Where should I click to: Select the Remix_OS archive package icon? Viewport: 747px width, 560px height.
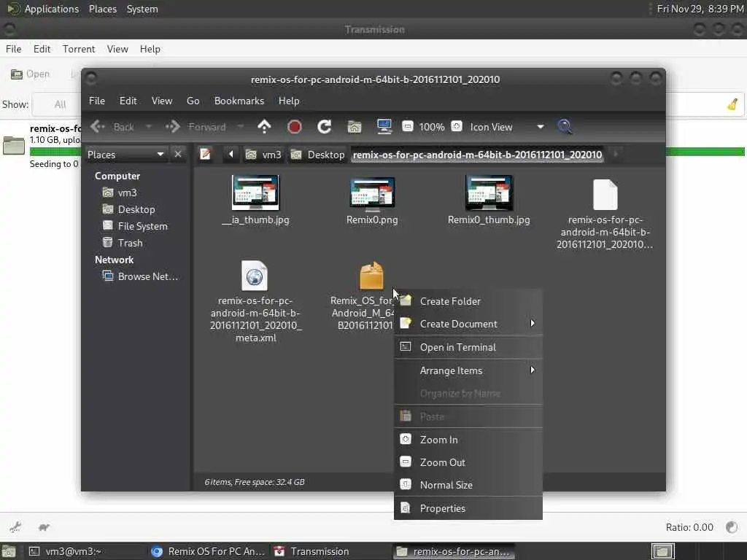tap(371, 275)
